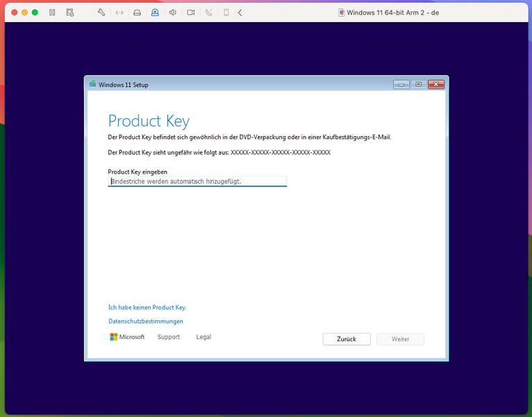Image resolution: width=532 pixels, height=417 pixels.
Task: Click the Weiter button
Action: [x=400, y=339]
